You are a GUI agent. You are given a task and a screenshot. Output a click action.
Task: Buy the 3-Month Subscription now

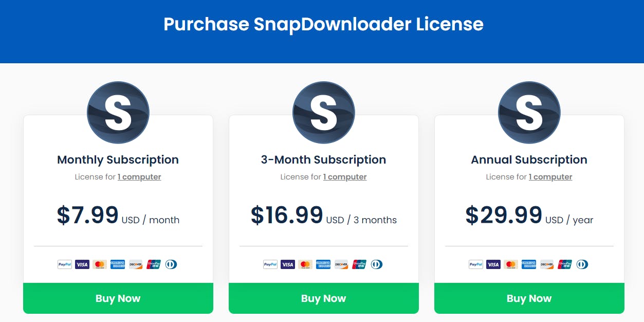pos(324,298)
